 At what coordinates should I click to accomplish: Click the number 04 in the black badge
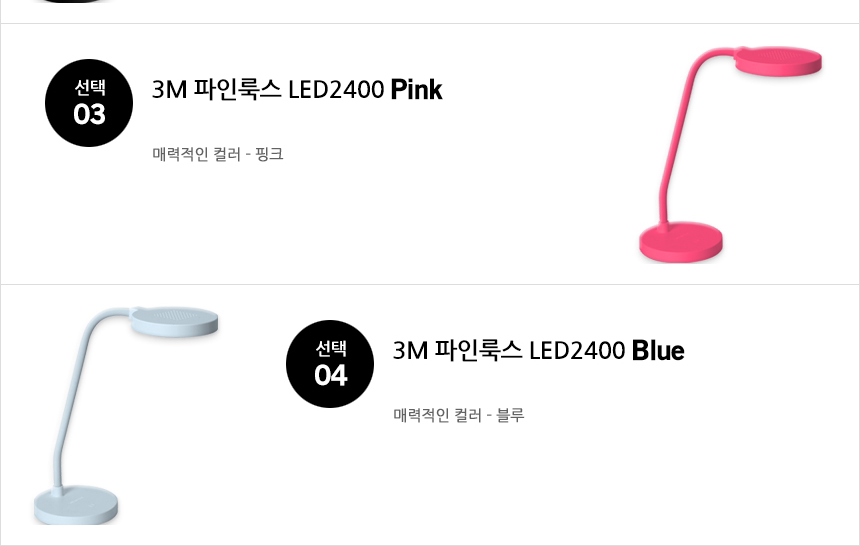coord(330,375)
